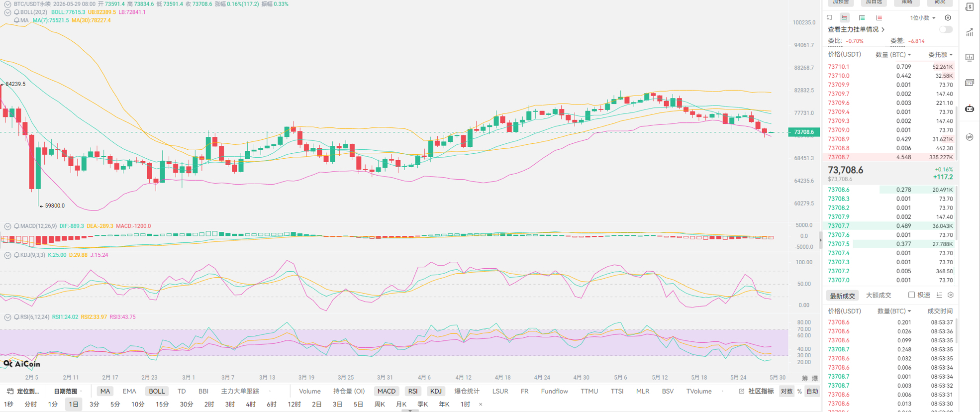This screenshot has width=980, height=412.
Task: Open the ETF panel in right sidebar
Action: click(x=970, y=83)
